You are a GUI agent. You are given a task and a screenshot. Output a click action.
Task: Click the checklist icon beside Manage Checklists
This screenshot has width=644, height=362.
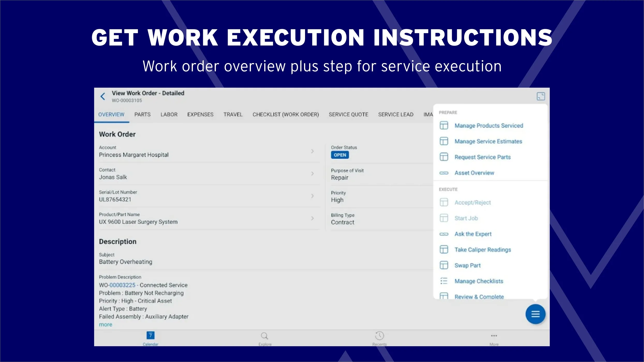tap(444, 281)
